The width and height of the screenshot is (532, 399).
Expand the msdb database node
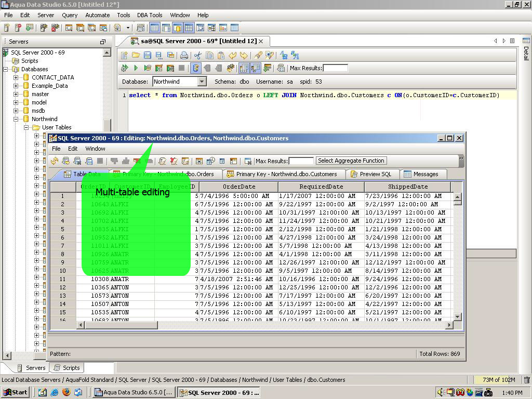[x=16, y=111]
